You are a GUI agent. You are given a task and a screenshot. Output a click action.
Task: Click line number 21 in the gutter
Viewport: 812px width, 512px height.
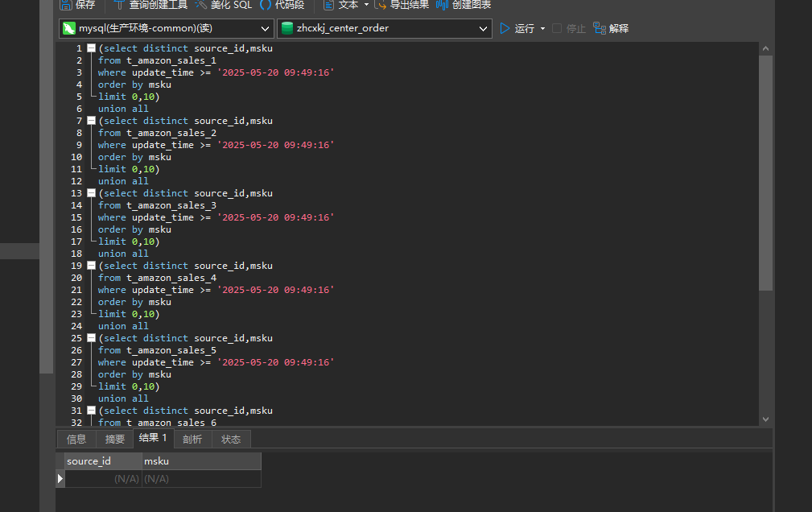click(76, 290)
